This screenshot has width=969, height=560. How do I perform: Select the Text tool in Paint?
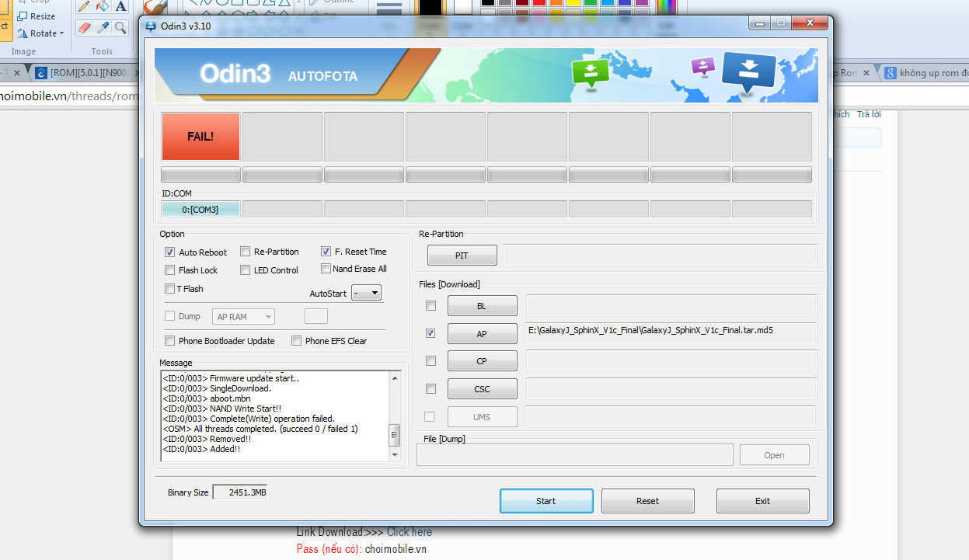pyautogui.click(x=120, y=6)
